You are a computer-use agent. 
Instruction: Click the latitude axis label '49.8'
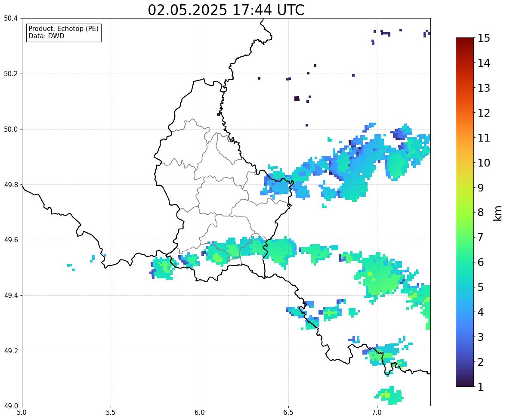[10, 185]
